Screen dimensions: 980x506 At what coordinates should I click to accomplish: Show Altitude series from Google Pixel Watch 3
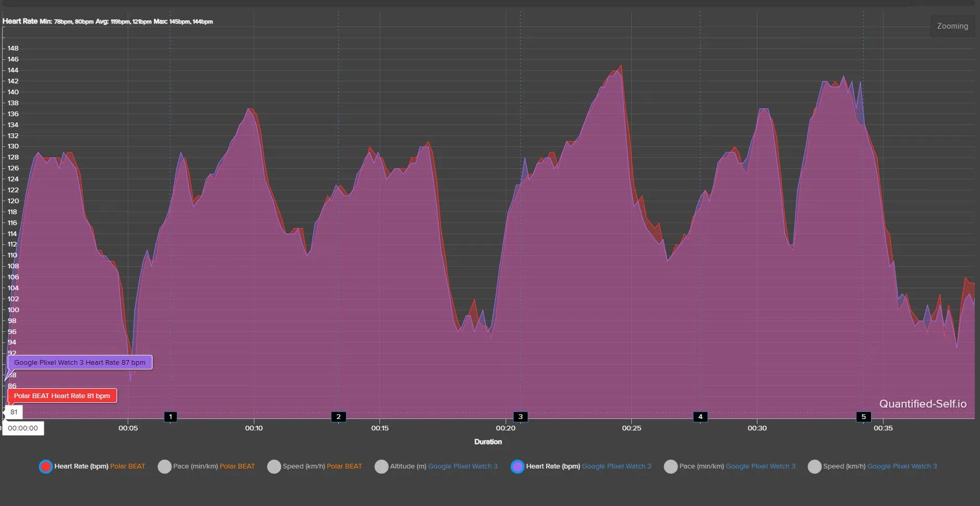click(382, 466)
